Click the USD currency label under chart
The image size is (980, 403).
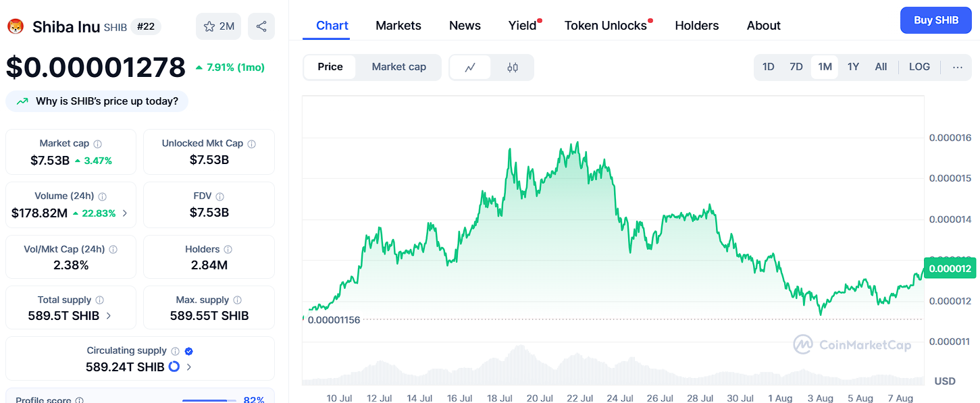[x=945, y=381]
